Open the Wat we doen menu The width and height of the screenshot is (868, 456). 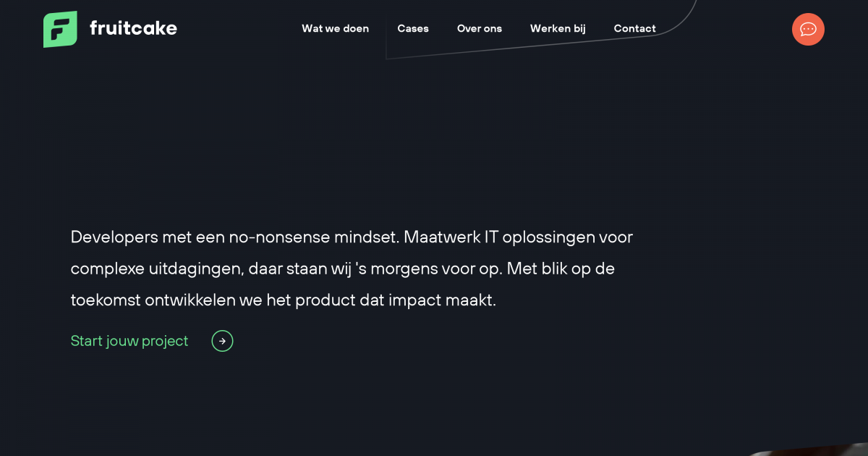[x=335, y=29]
